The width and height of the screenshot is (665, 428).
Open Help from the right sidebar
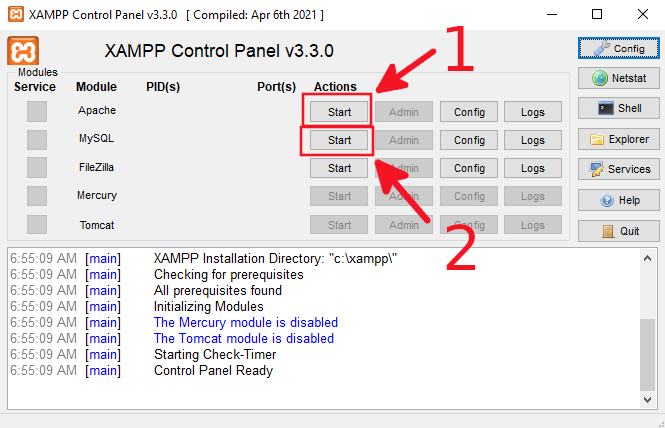(618, 200)
